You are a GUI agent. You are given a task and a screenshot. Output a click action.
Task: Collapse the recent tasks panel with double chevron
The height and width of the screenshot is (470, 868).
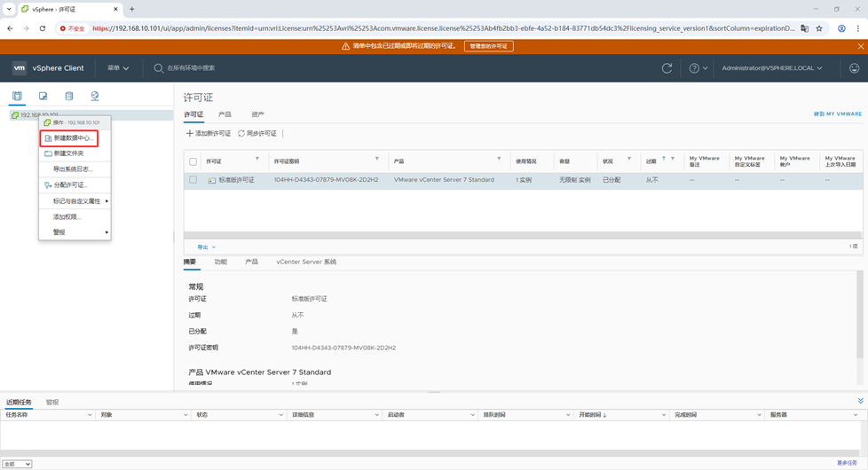(859, 402)
